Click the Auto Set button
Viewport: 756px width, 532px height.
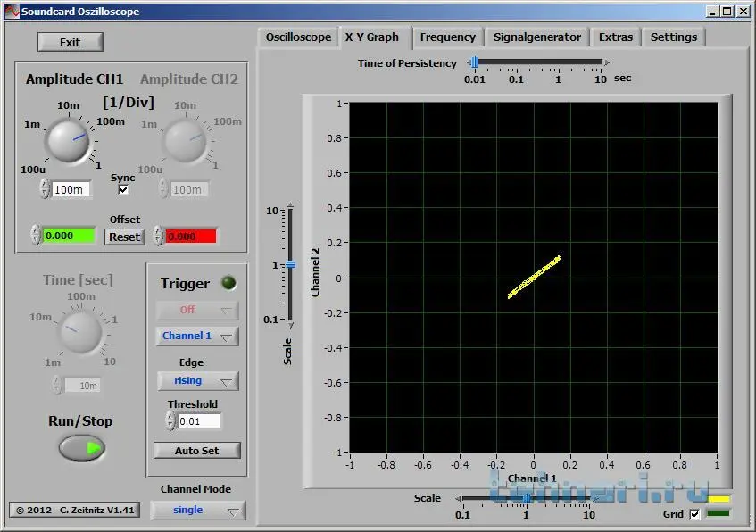click(197, 451)
